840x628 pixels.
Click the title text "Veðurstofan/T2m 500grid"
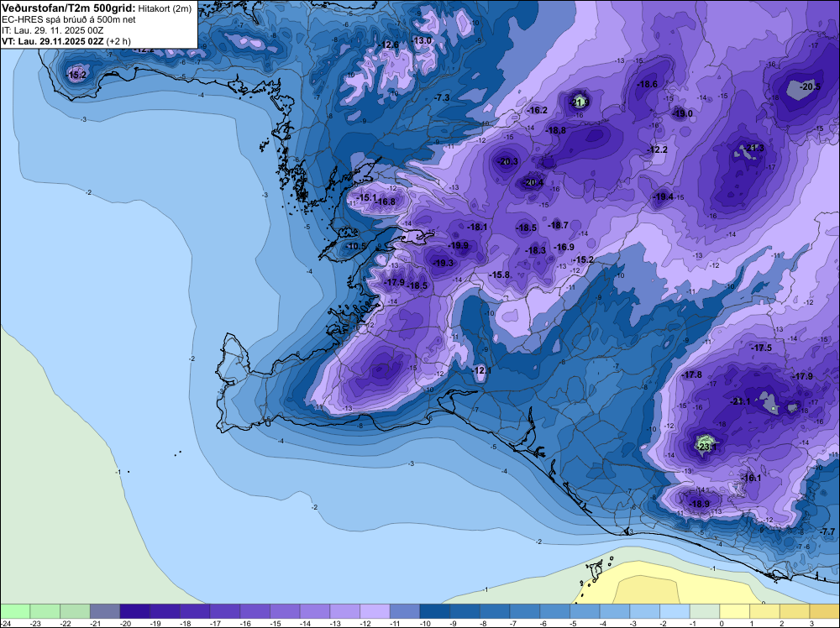[x=69, y=8]
